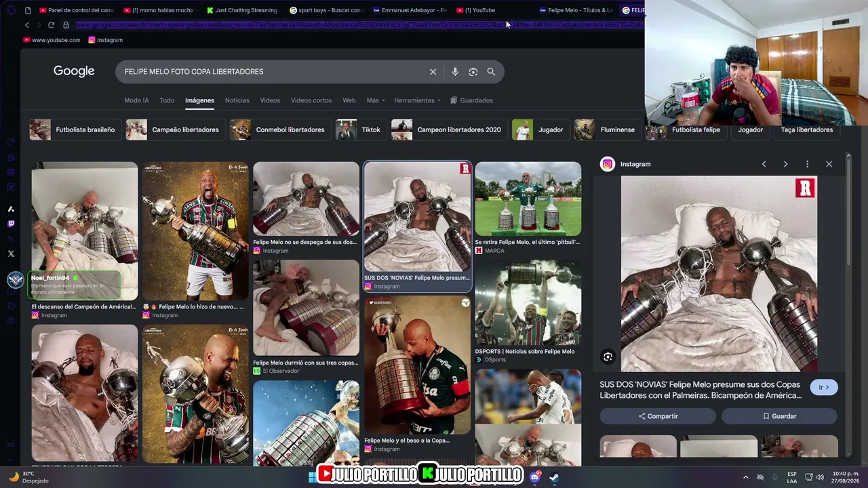Image resolution: width=868 pixels, height=488 pixels.
Task: Click the preview panel vertical scrollbar
Action: [x=848, y=210]
